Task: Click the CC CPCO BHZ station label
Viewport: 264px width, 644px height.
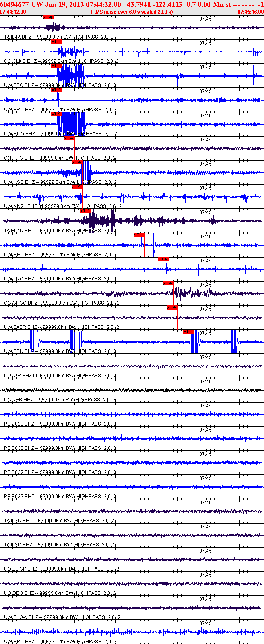Action: (x=21, y=303)
